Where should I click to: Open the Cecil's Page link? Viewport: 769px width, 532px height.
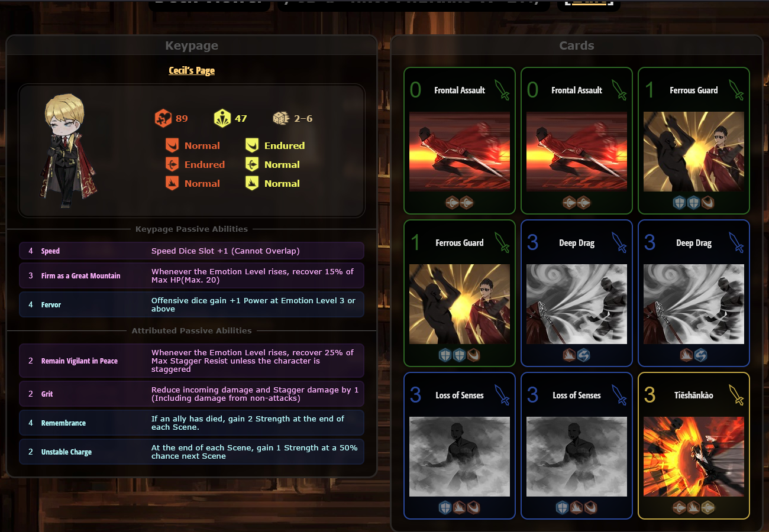coord(192,70)
